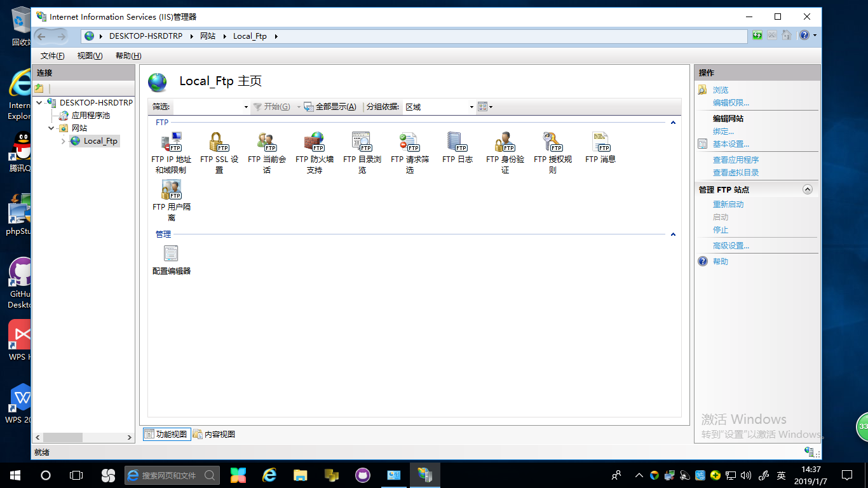
Task: Open 配置编辑器 under 管理 section
Action: (170, 254)
